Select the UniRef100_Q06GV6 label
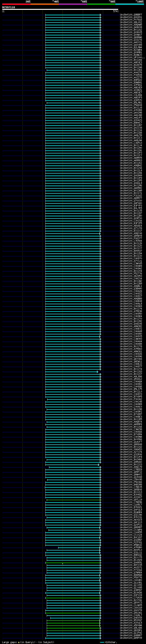Screen dimensions: 146x644 [131, 324]
